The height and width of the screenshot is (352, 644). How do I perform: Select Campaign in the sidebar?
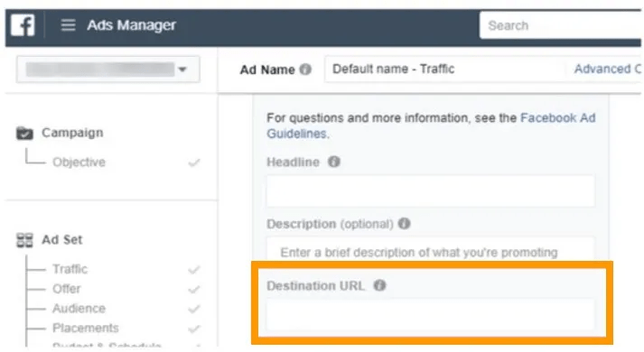[72, 133]
